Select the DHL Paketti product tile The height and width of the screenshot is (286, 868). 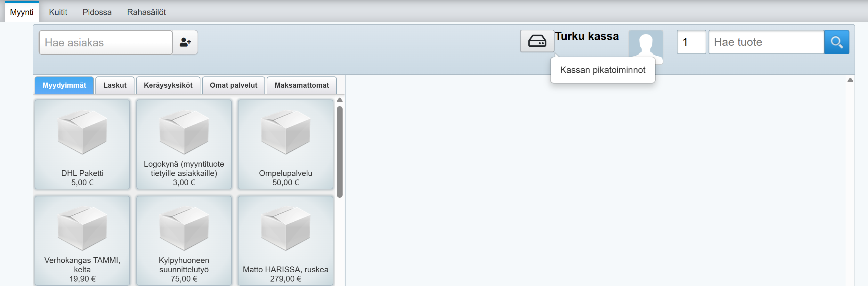[82, 144]
